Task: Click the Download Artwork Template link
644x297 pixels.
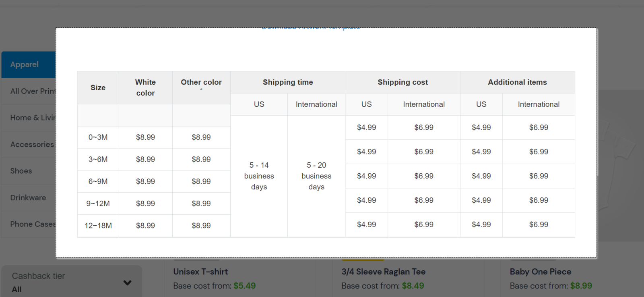Action: (x=311, y=28)
